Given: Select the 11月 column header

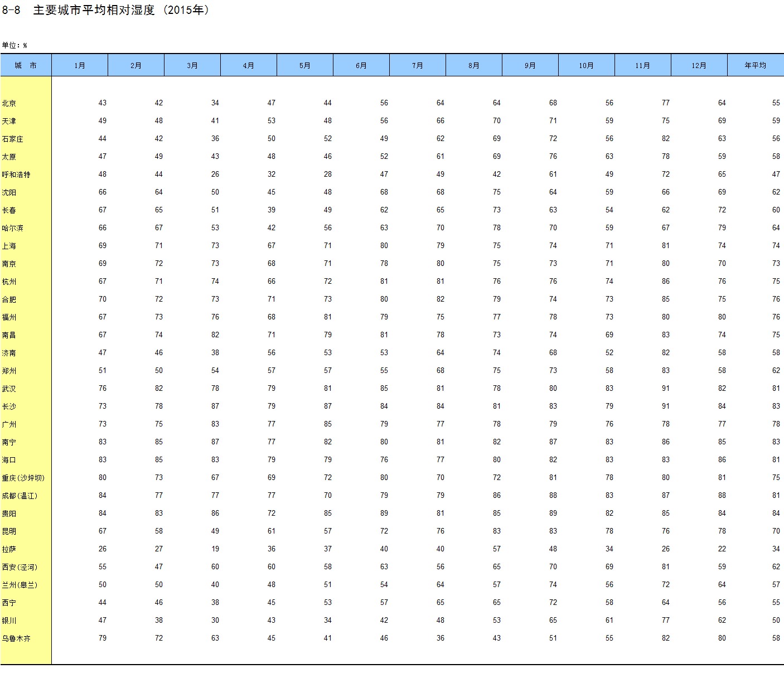Looking at the screenshot, I should click(643, 65).
